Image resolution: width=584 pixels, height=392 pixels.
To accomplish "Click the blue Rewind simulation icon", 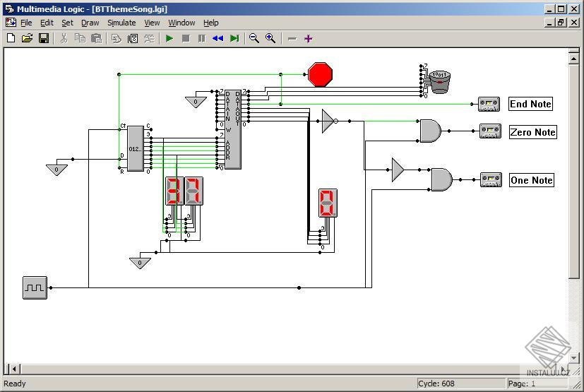I will (218, 38).
